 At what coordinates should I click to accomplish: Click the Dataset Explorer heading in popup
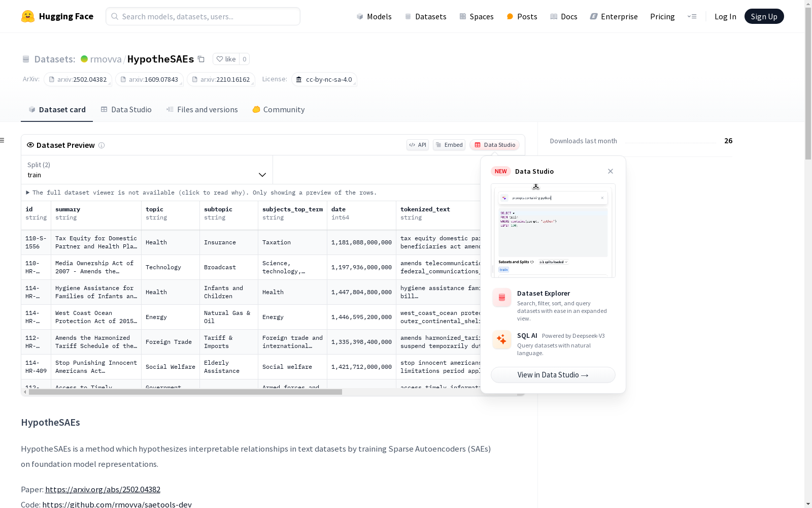click(x=544, y=293)
